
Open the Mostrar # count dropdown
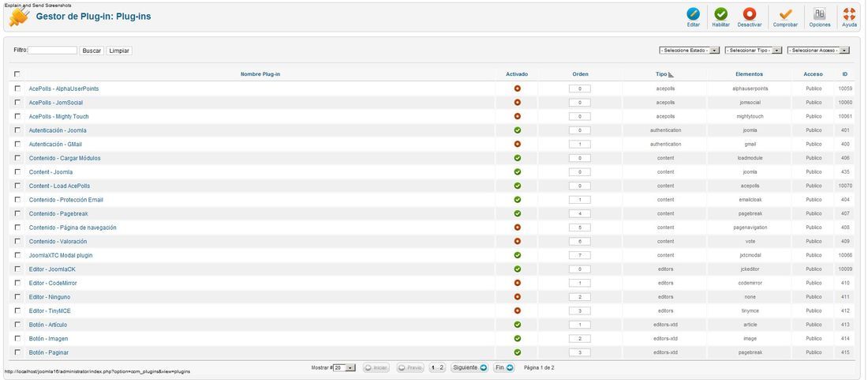point(344,368)
